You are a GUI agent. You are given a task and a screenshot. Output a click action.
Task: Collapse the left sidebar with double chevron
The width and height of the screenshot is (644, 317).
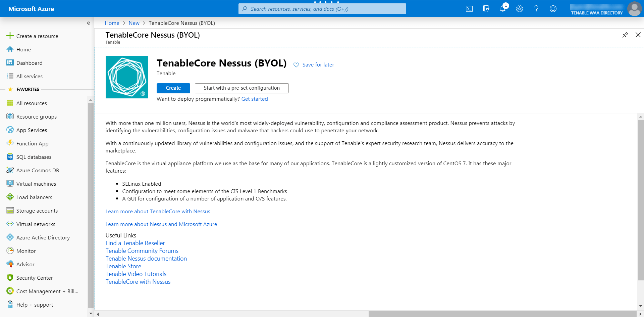[x=89, y=23]
